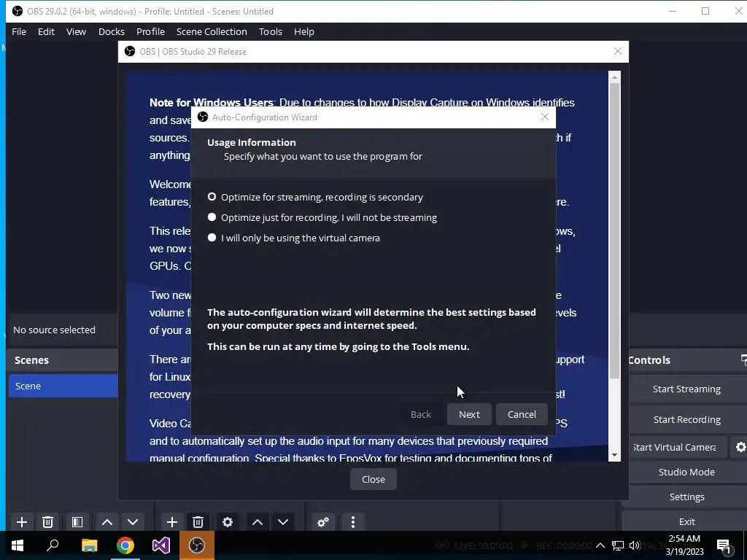Open Visual Studio from the taskbar
This screenshot has height=560, width=747.
(x=161, y=545)
